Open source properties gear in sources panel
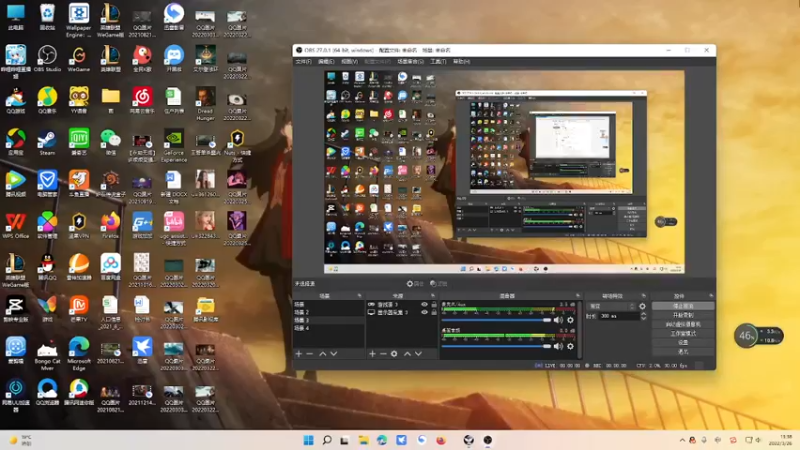 [394, 353]
